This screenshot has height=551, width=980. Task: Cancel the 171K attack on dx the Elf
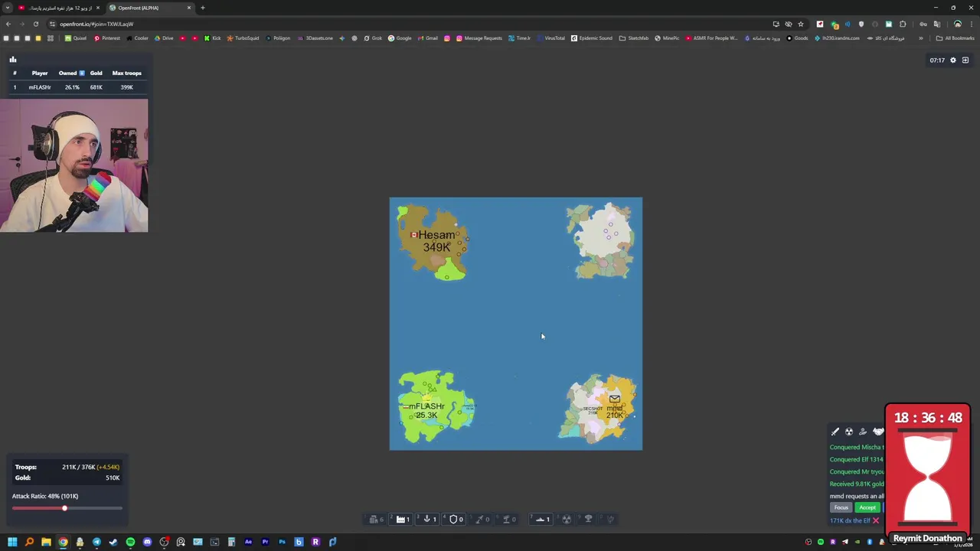(x=876, y=520)
